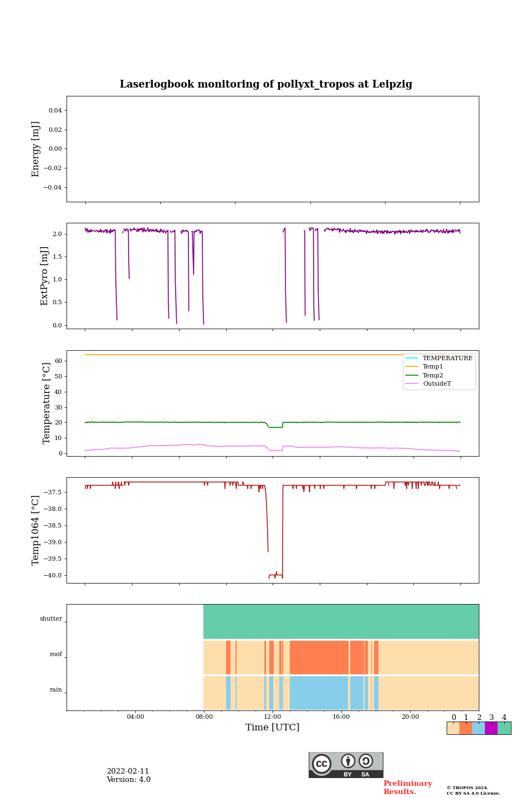Screen dimensions: 532x798
Task: Click the SA share-alike arrow icon
Action: (366, 761)
